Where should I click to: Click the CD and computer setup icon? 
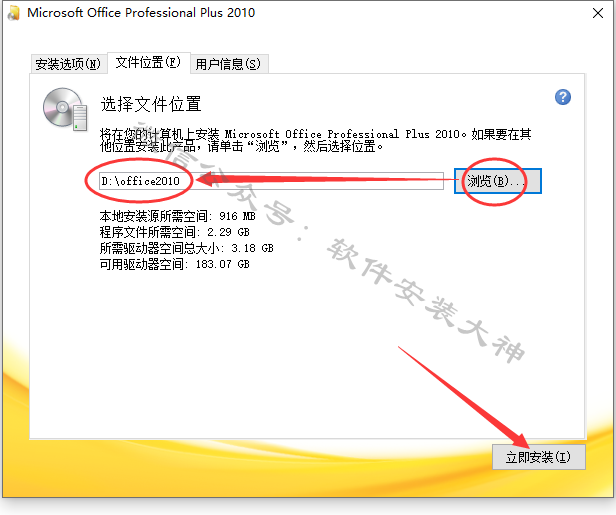click(65, 110)
